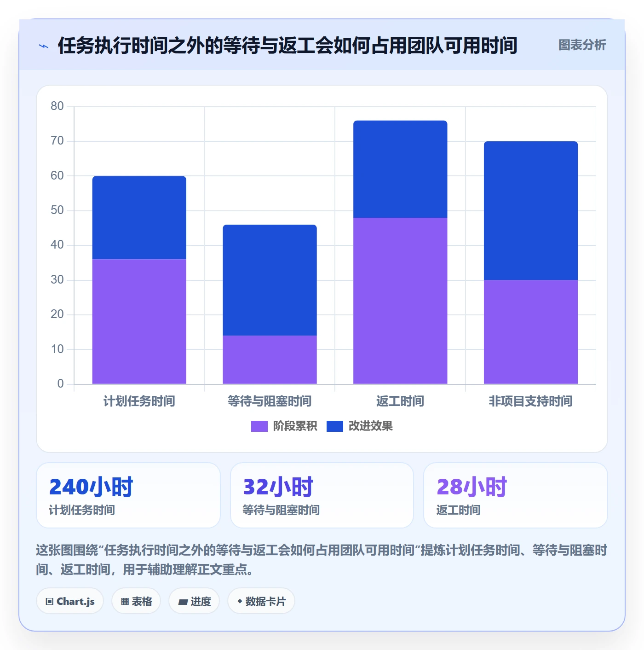
Task: Click the purple segment of 等待与阻塞时间 bar
Action: click(270, 360)
